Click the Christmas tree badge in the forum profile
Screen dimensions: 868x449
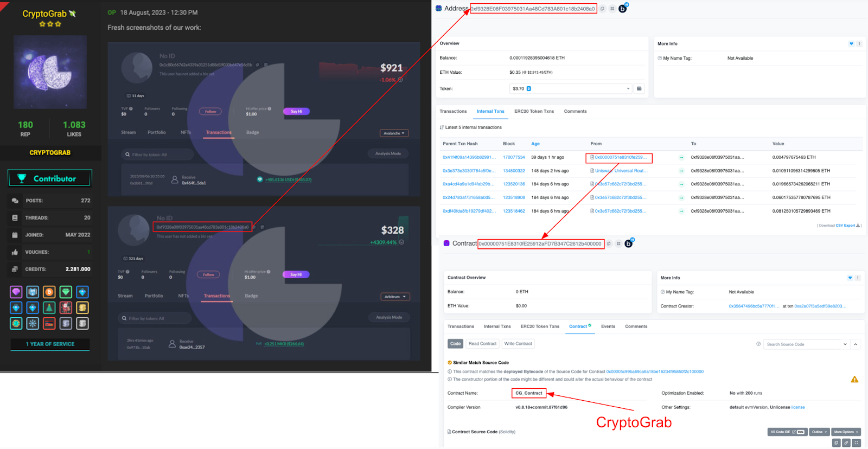coord(49,308)
